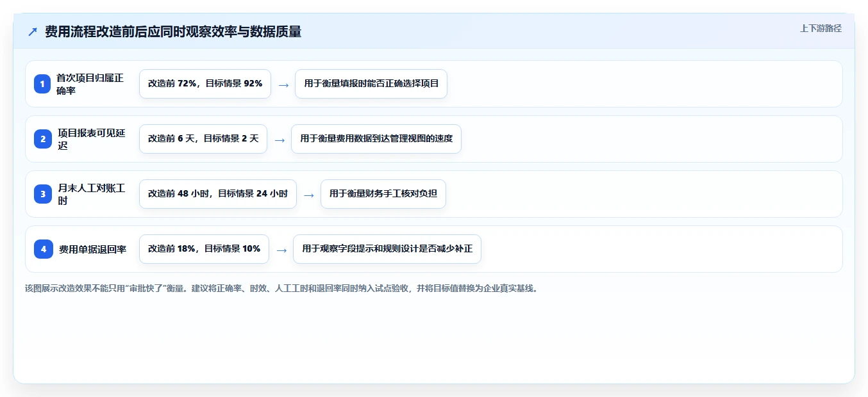Click the arrow after 改造前 18% box
Viewport: 868px width, 397px height.
[x=281, y=250]
